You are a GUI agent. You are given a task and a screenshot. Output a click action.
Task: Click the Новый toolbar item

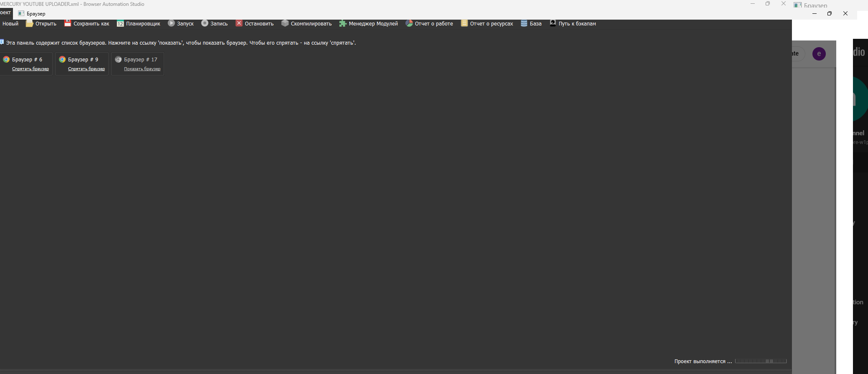10,24
